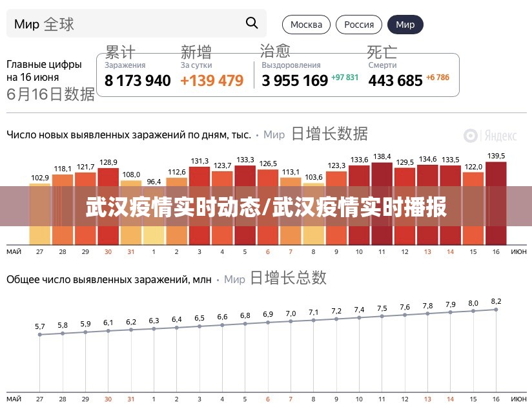Click line chart point 7,6 on June 12
Screen dimensions: 532x413
coord(404,315)
